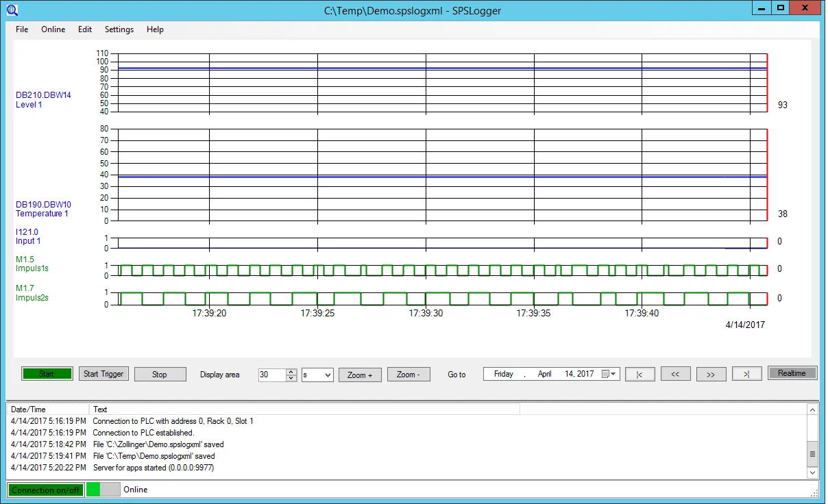Screen dimensions: 828x504
Task: Select log row mentioning C:\Zollinger\Demo.spslogxml saved
Action: click(x=406, y=444)
